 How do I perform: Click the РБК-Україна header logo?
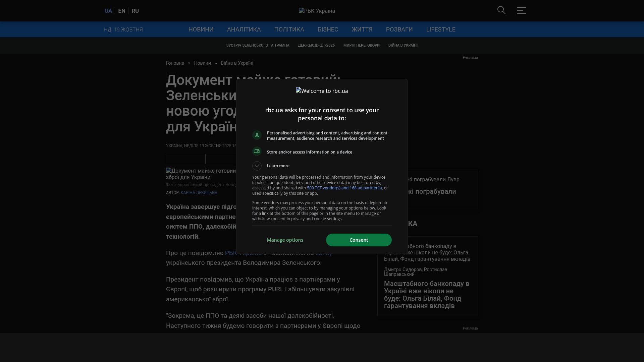[317, 11]
